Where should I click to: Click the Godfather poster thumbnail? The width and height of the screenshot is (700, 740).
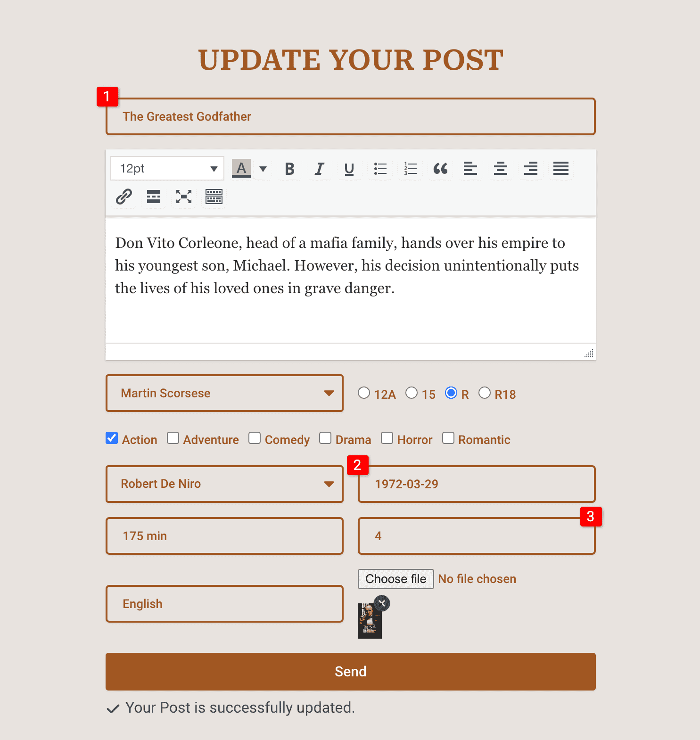coord(370,621)
